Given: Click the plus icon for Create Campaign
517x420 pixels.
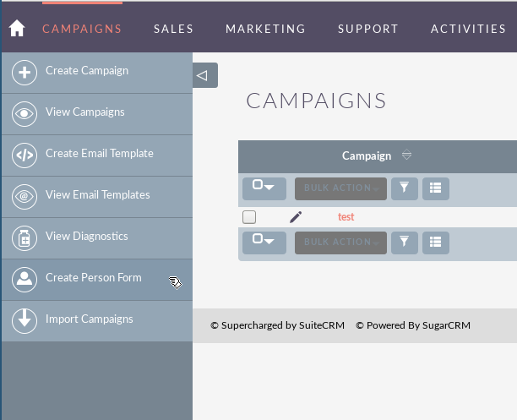Looking at the screenshot, I should (24, 73).
